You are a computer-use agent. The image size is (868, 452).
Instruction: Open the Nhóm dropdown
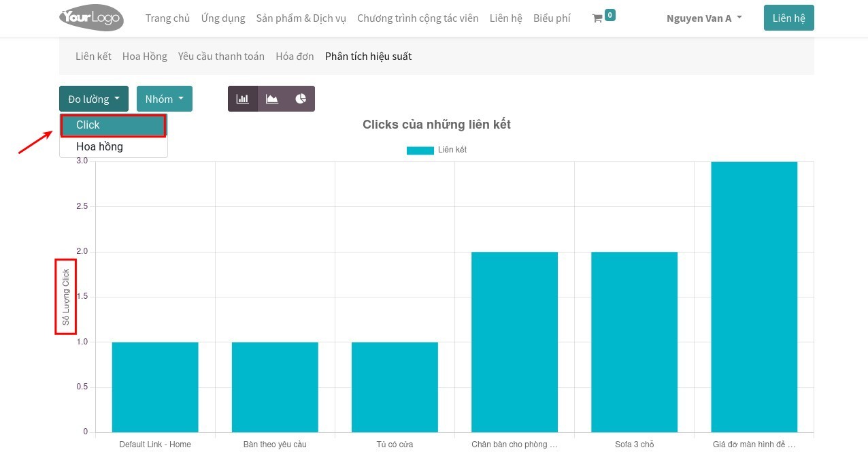click(165, 99)
